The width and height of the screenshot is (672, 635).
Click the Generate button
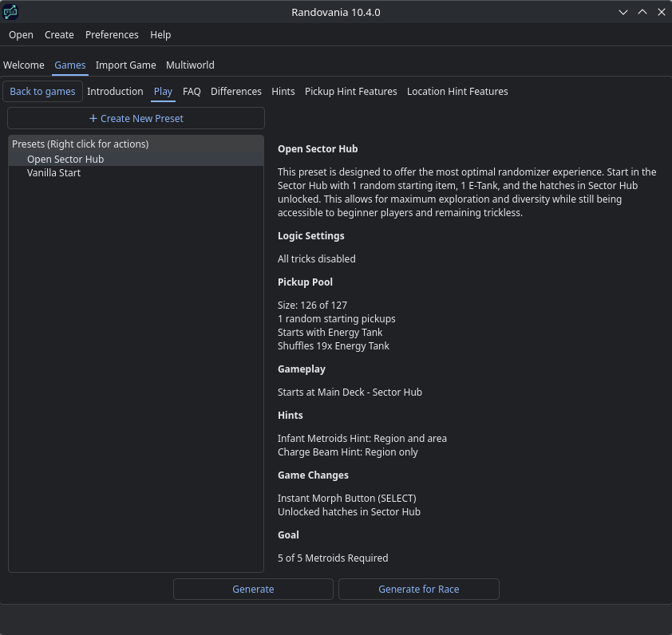point(253,590)
